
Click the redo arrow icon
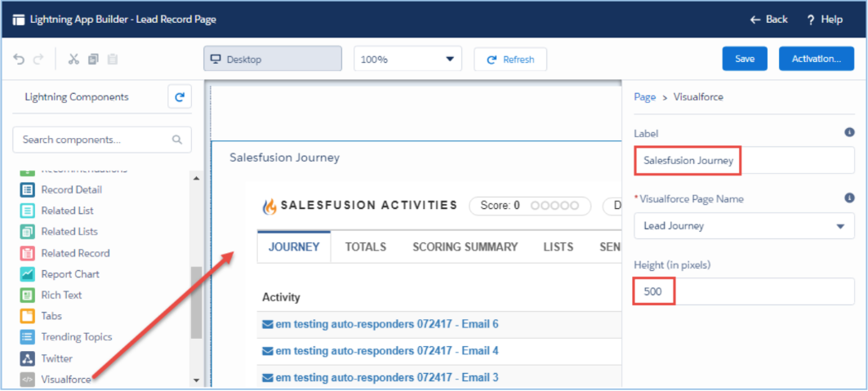(x=38, y=59)
